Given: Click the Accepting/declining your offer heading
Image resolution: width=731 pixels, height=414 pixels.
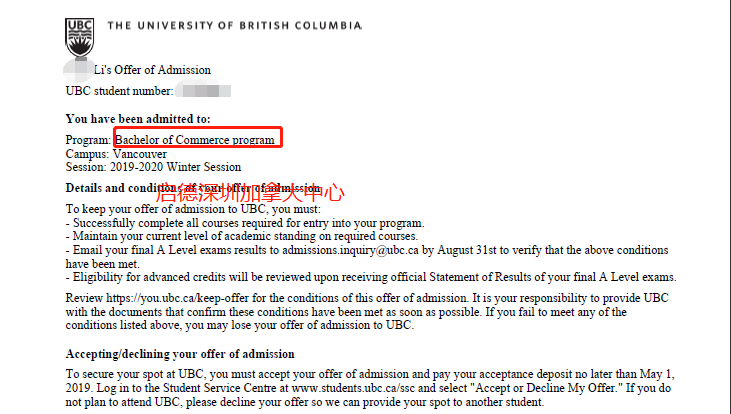Looking at the screenshot, I should point(180,354).
